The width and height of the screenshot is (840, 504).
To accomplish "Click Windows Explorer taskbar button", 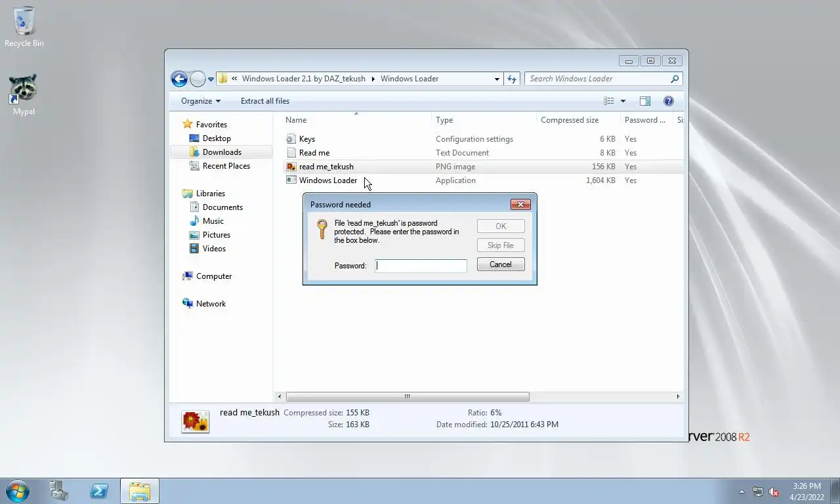I will click(x=139, y=491).
